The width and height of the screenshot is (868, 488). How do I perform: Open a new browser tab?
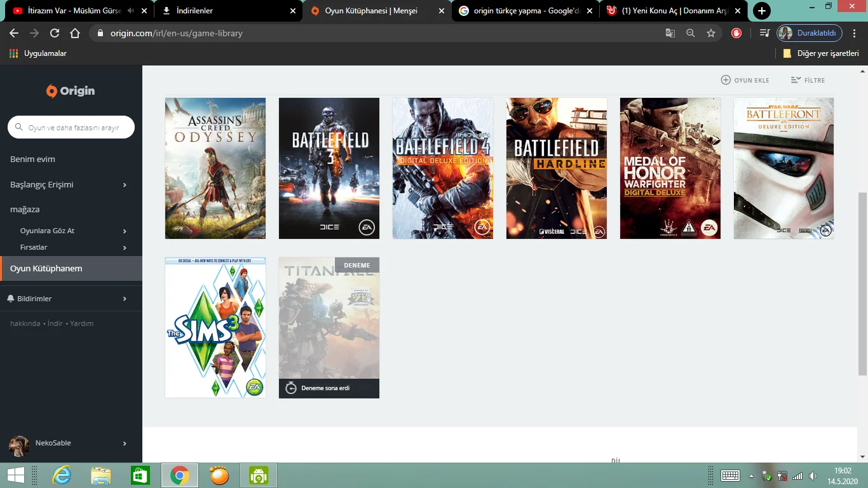tap(762, 11)
